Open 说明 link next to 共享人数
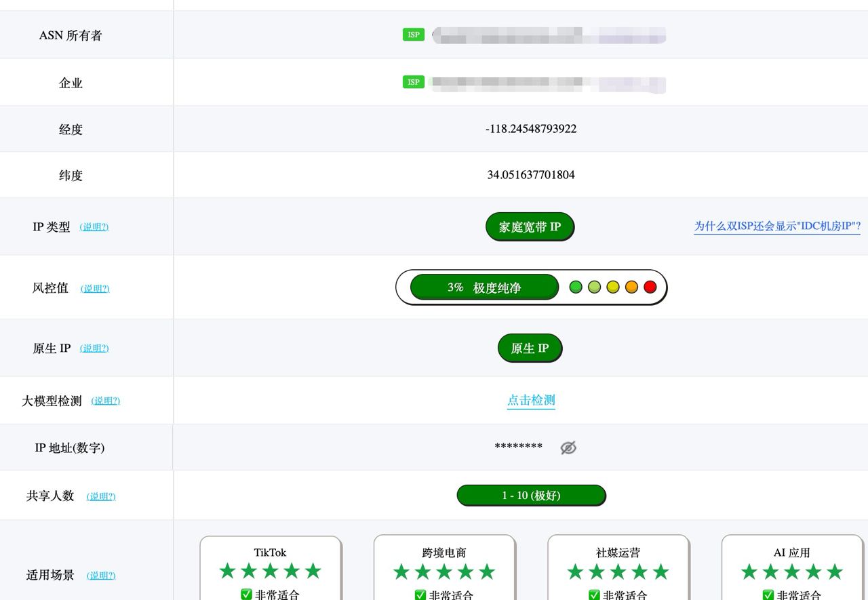 tap(101, 497)
